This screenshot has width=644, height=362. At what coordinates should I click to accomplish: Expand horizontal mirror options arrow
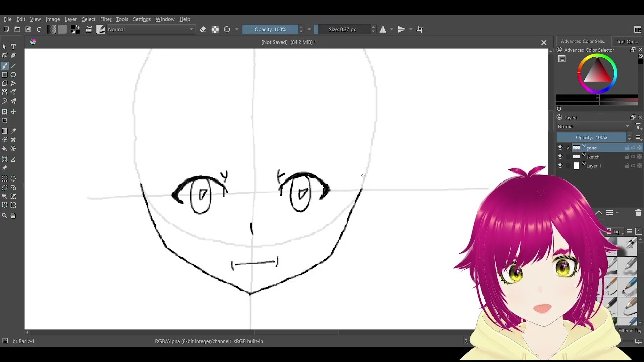(x=392, y=29)
